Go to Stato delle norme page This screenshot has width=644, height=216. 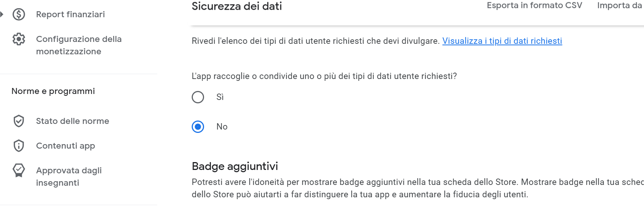coord(72,121)
